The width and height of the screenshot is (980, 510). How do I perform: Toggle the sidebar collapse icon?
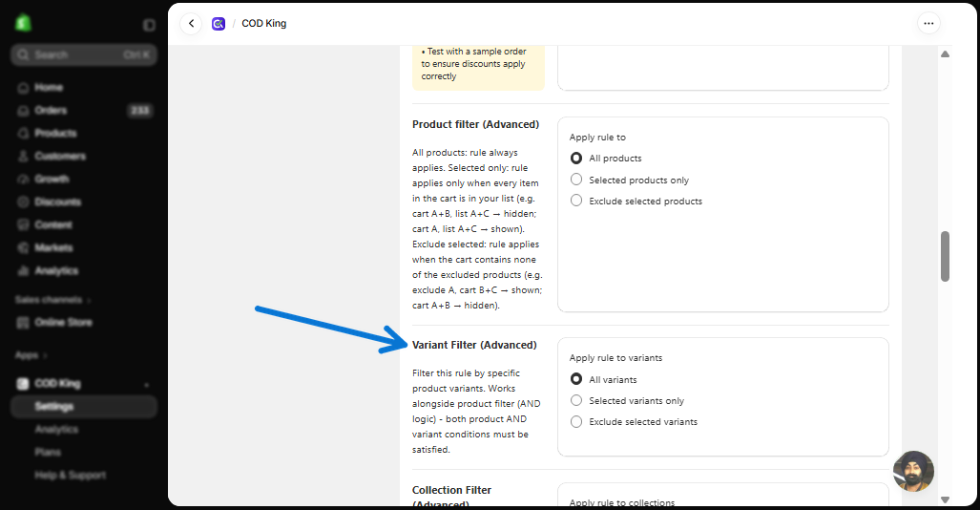(x=149, y=25)
